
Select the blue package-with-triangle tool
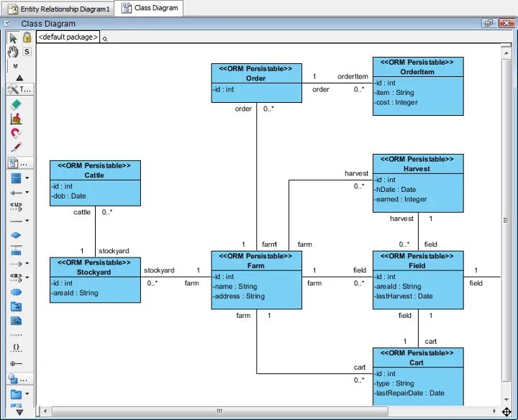tap(16, 306)
